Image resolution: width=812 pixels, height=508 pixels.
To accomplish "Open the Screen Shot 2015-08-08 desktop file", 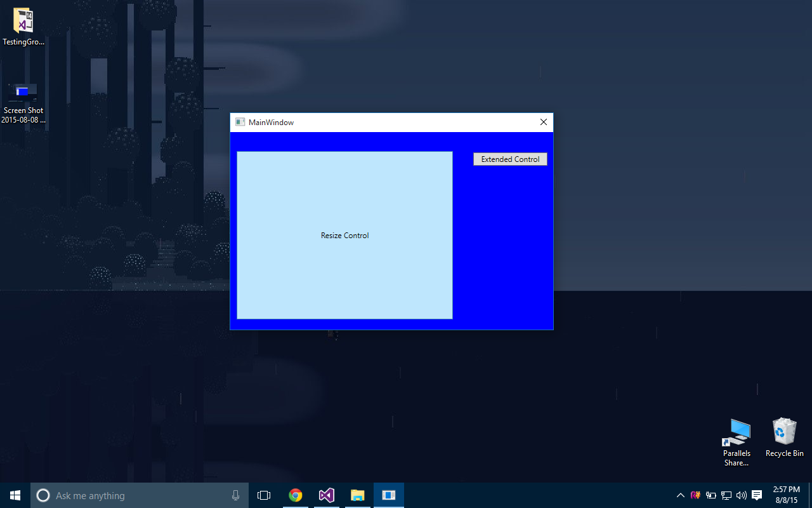I will coord(23,91).
